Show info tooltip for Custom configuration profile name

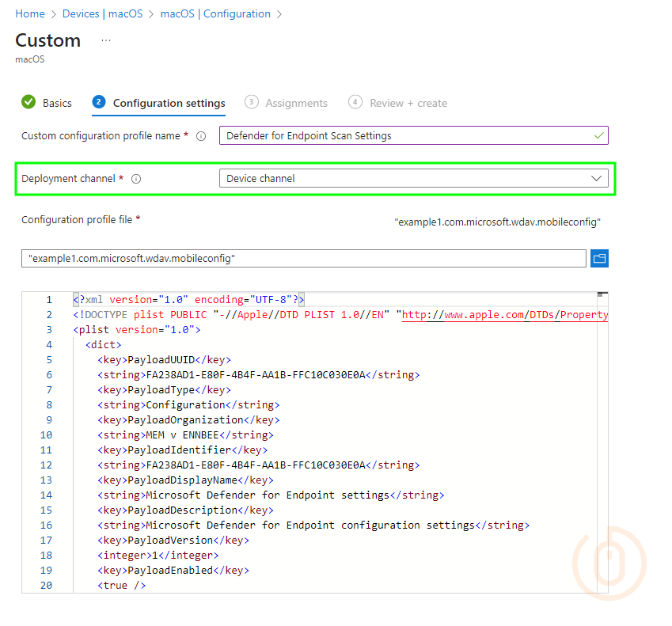[201, 136]
